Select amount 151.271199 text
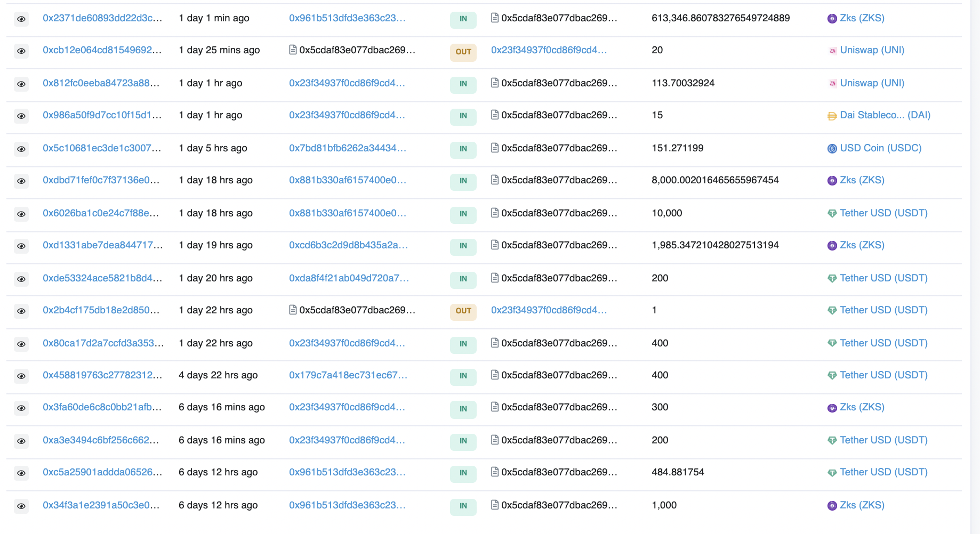The width and height of the screenshot is (980, 534). point(678,148)
